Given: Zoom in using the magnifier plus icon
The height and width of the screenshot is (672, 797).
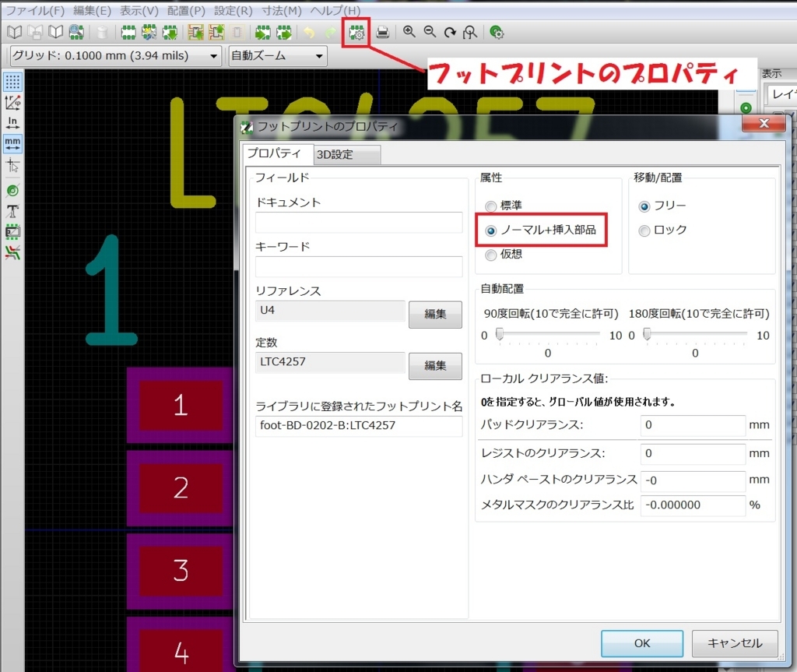Looking at the screenshot, I should (409, 33).
